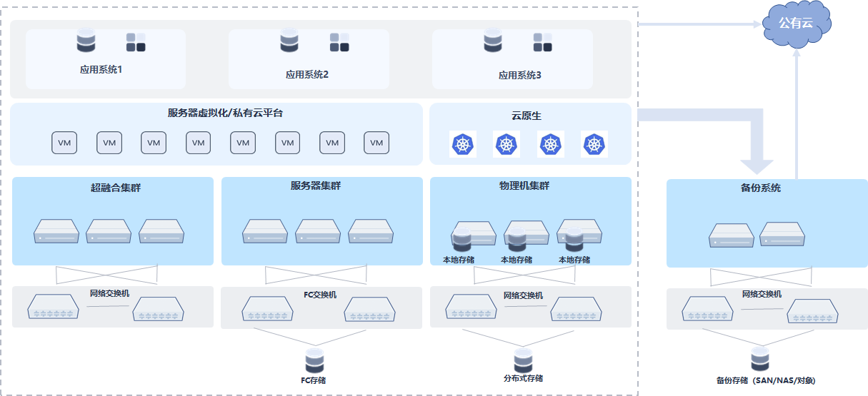The height and width of the screenshot is (396, 868).
Task: Select the middle server in 超融合集群
Action: 109,232
